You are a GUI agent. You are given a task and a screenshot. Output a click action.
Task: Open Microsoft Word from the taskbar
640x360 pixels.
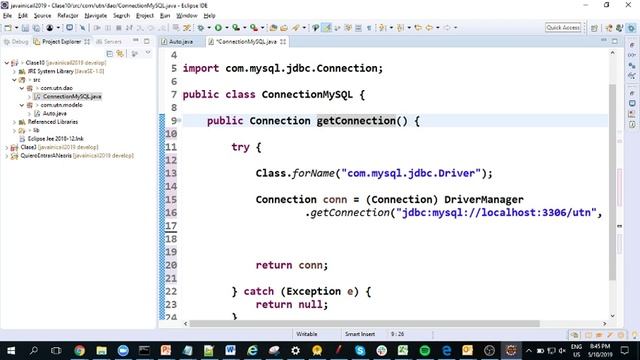point(231,350)
